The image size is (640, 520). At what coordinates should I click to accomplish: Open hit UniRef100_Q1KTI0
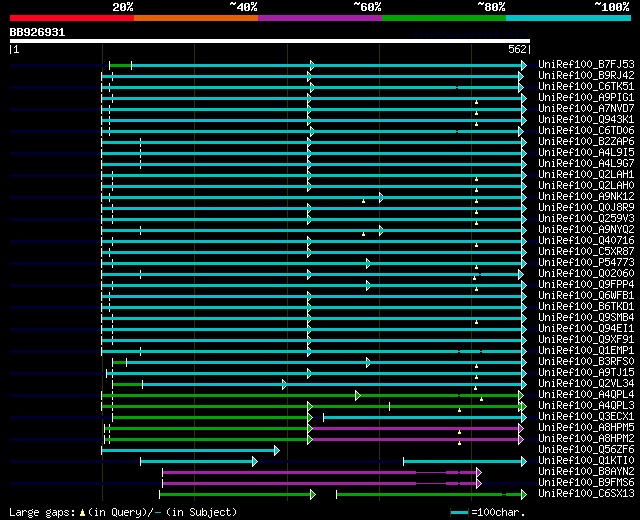586,461
